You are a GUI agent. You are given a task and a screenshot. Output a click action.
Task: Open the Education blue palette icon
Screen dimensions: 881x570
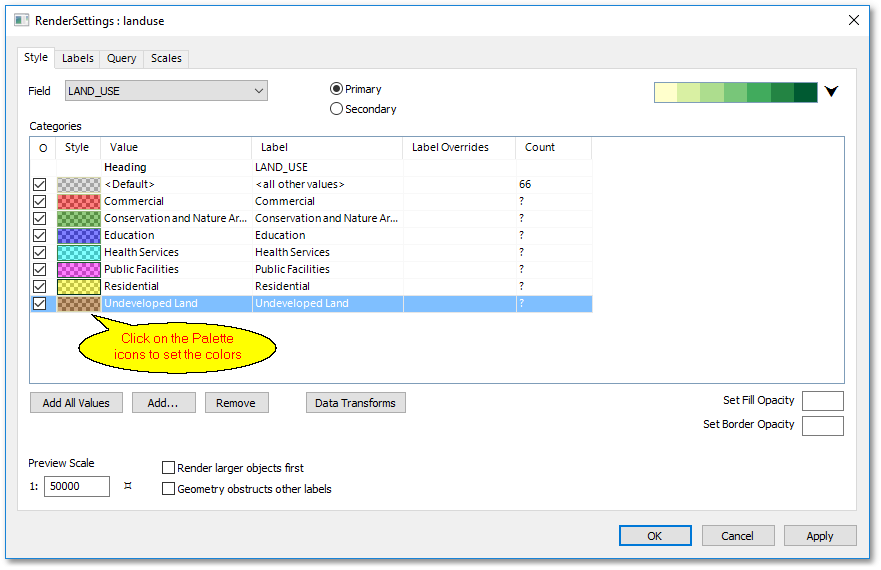coord(79,235)
